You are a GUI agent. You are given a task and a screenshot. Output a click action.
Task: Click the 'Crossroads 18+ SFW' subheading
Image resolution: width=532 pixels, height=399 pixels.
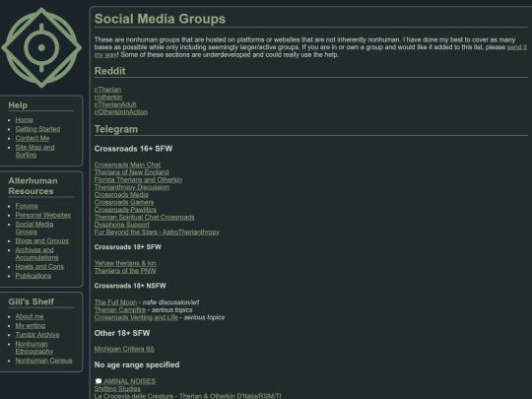128,247
